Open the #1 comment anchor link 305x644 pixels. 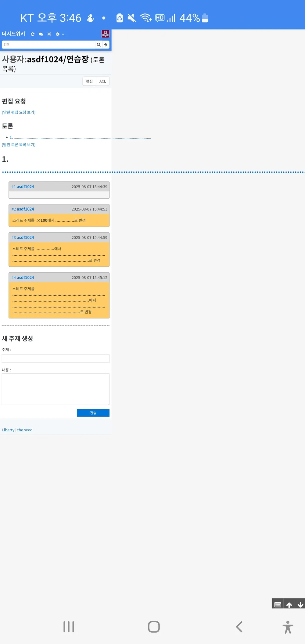point(14,187)
